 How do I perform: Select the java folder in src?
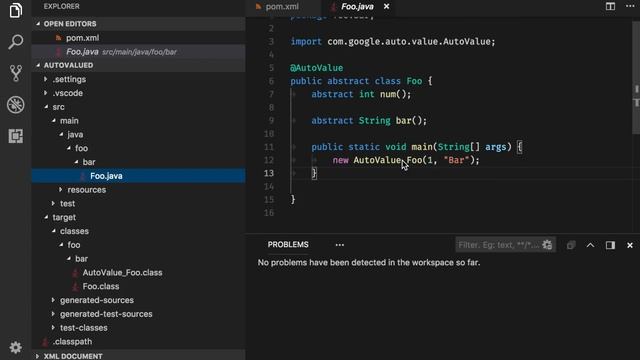click(x=139, y=134)
